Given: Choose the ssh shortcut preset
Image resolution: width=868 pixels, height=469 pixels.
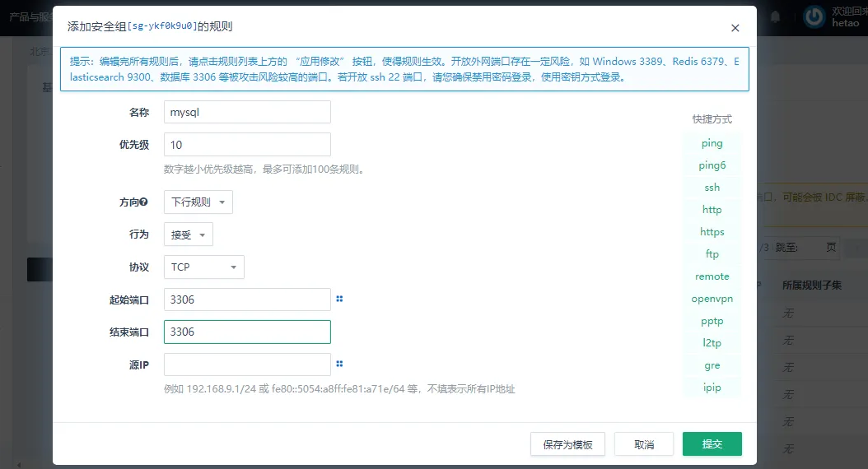Looking at the screenshot, I should (712, 188).
